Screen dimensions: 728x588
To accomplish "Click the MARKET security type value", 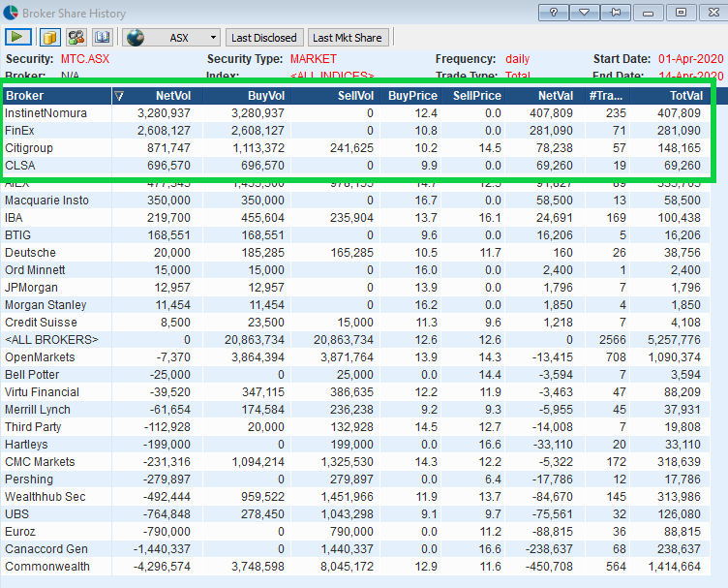I will click(x=314, y=59).
